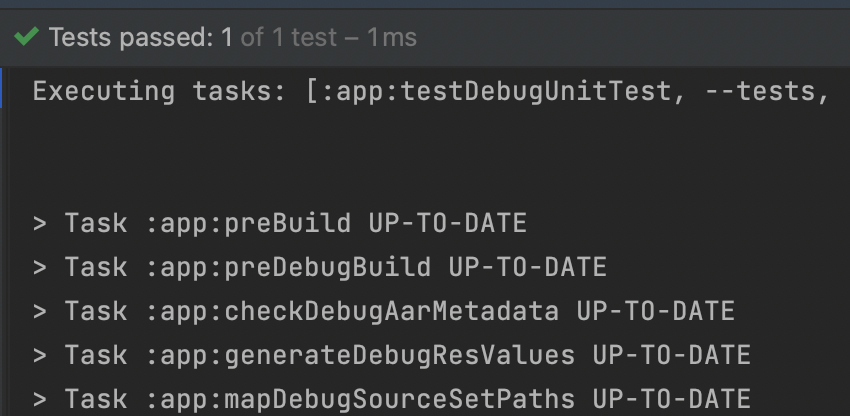850x416 pixels.
Task: Select the ":app:mapDebugSourceSetPaths" task name
Action: (x=360, y=399)
